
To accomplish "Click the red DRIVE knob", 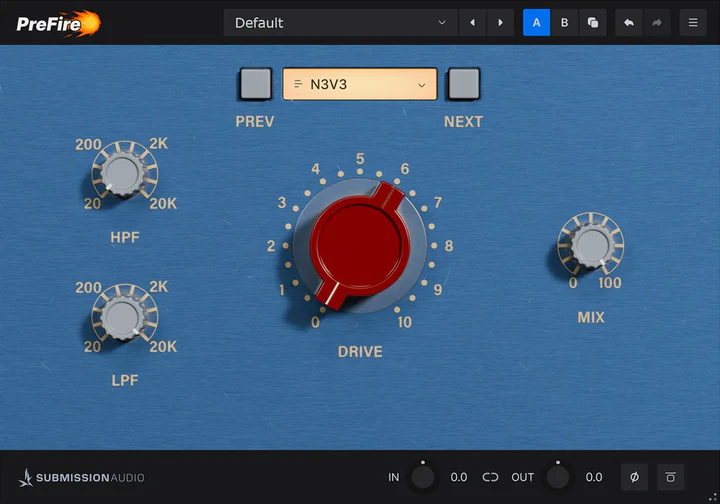I will coord(360,245).
